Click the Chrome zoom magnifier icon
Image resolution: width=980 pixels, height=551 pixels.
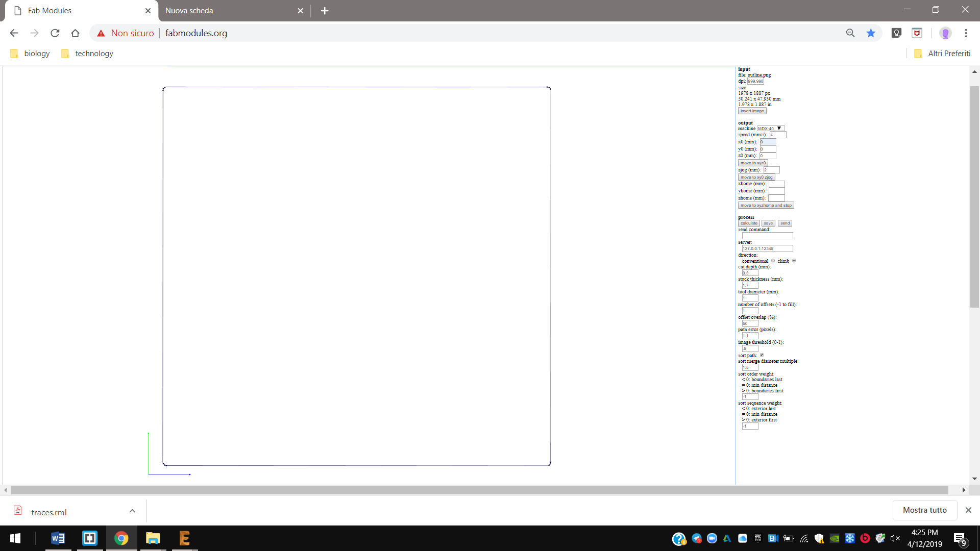pyautogui.click(x=850, y=33)
